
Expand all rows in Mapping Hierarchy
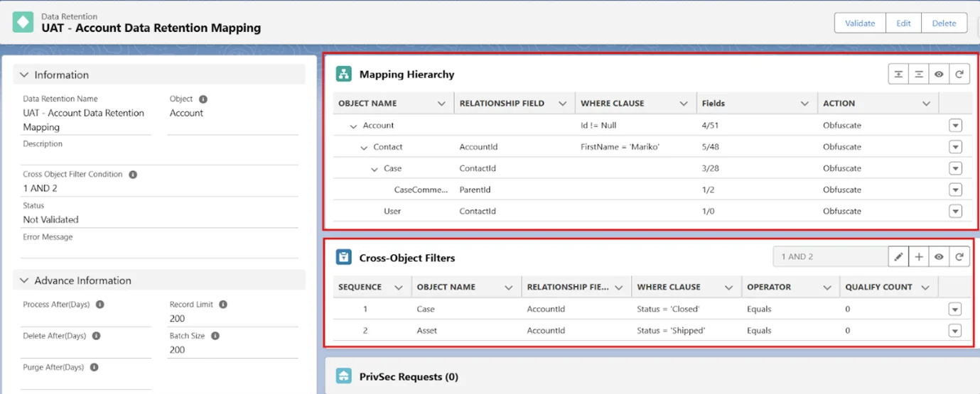899,75
